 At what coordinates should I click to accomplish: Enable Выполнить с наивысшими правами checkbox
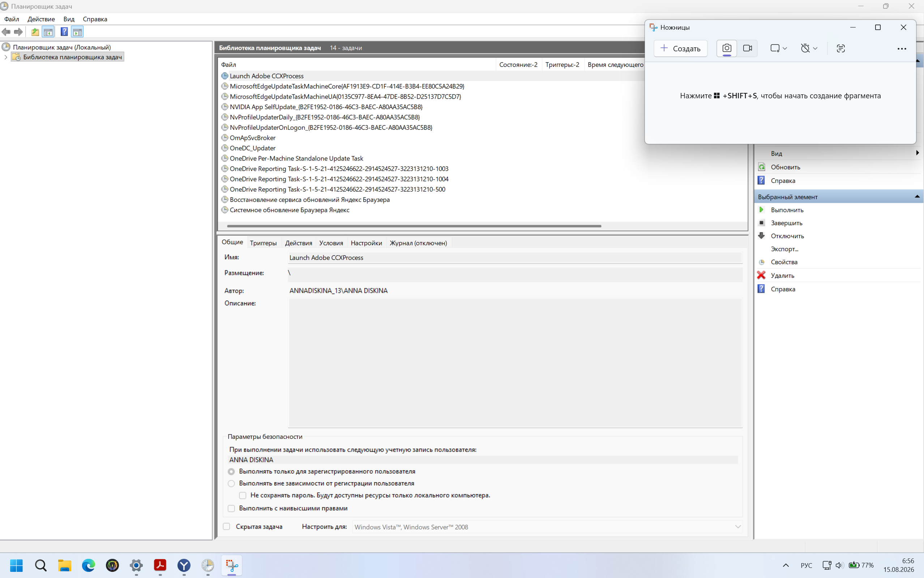coord(231,508)
